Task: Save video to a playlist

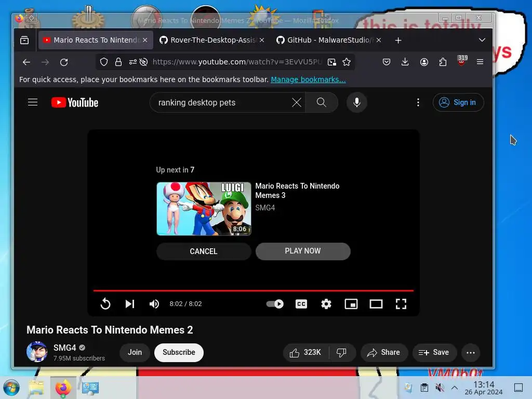Action: pos(434,353)
